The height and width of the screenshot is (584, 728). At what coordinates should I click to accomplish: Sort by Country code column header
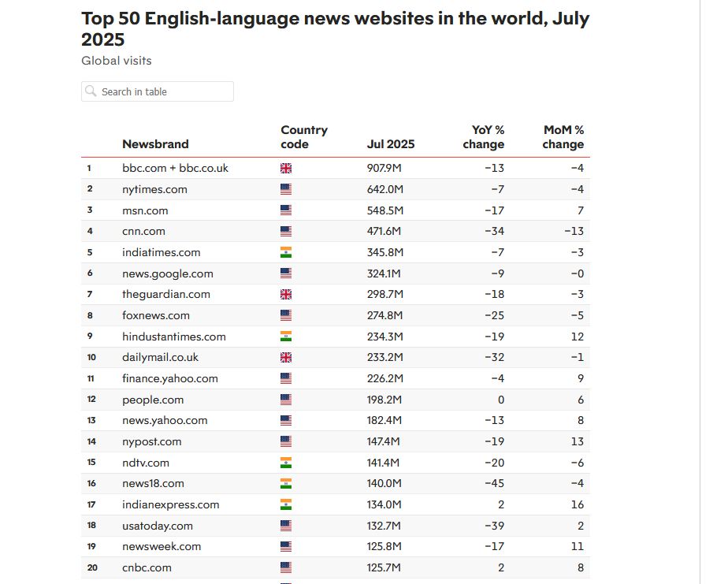point(304,137)
